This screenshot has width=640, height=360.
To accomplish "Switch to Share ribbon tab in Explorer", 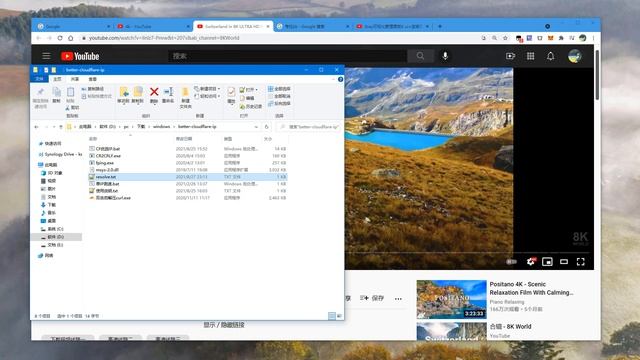I will (75, 79).
